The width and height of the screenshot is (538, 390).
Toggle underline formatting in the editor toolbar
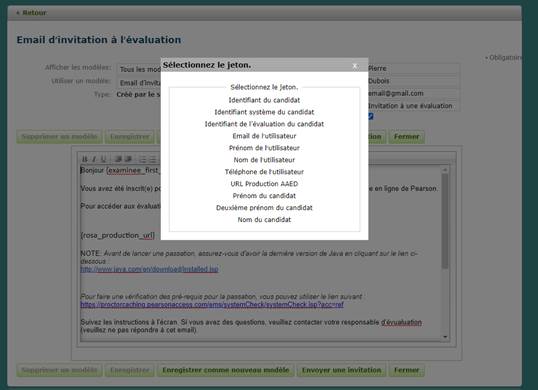pos(103,159)
